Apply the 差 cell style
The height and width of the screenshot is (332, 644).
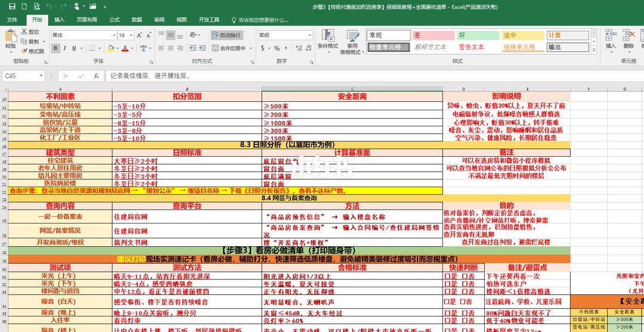[434, 35]
